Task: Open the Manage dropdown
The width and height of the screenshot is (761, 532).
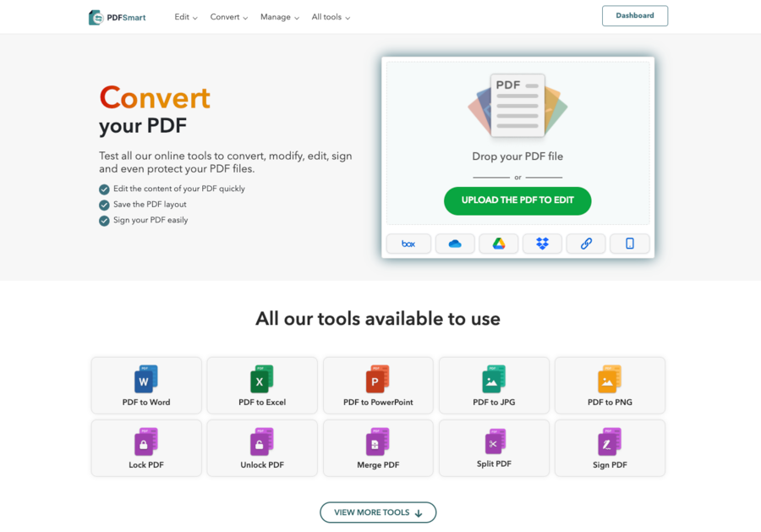Action: 279,17
